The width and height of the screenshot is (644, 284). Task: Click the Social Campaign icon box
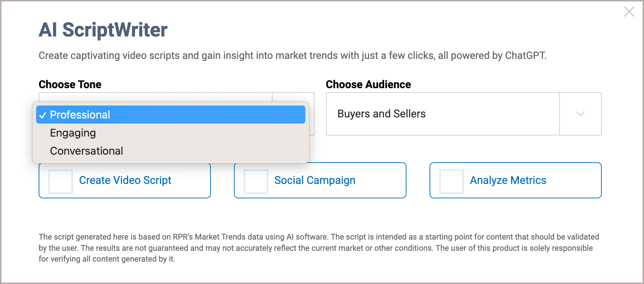pos(256,181)
